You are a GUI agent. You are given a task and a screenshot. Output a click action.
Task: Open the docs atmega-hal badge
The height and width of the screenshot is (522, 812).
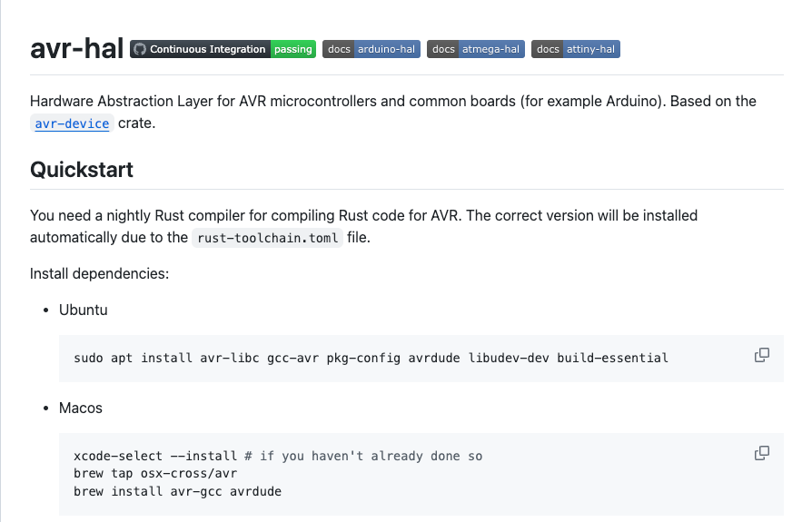point(475,49)
